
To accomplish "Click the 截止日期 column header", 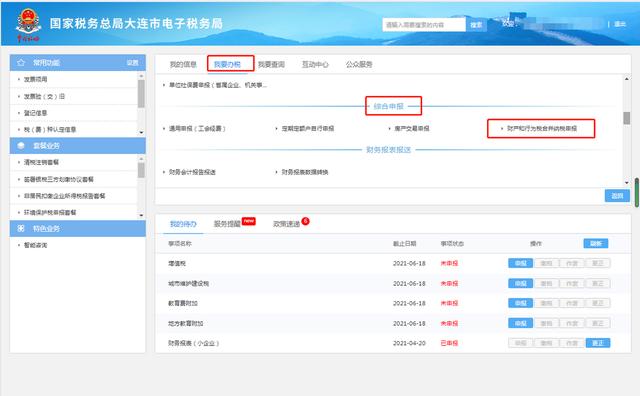I will pos(404,243).
